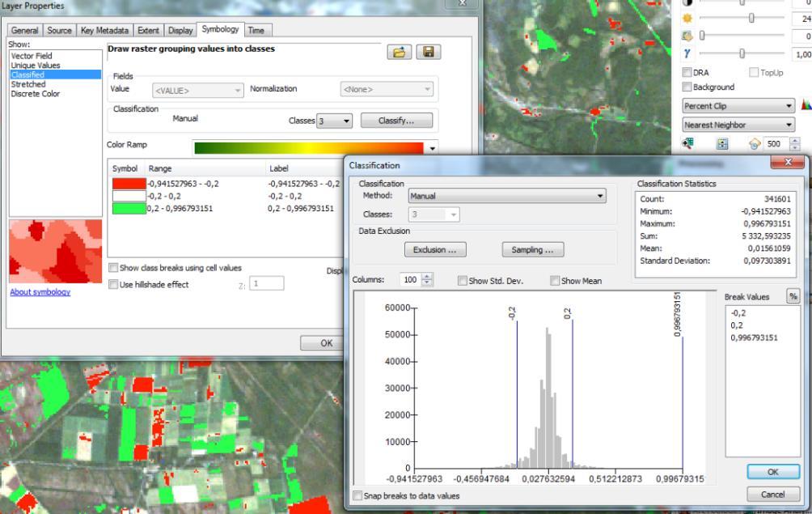
Task: Switch to the Display tab
Action: coord(180,30)
